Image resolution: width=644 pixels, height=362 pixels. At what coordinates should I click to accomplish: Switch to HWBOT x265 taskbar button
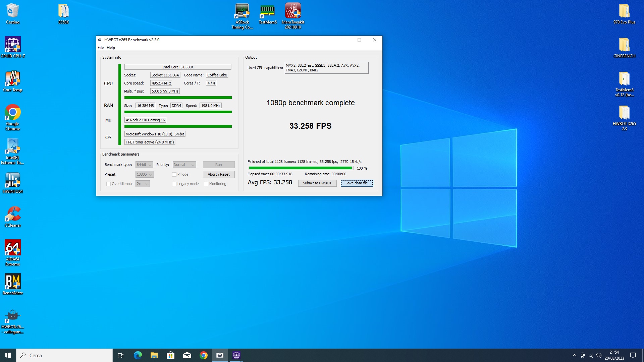[220, 355]
